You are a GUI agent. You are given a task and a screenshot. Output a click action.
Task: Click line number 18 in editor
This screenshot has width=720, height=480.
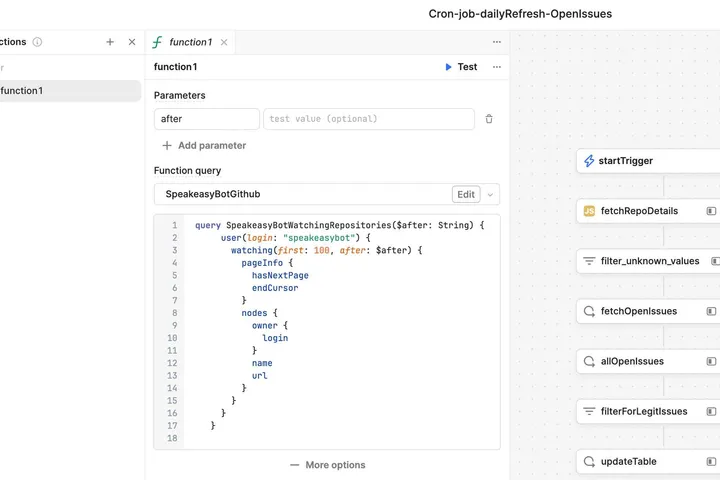172,438
